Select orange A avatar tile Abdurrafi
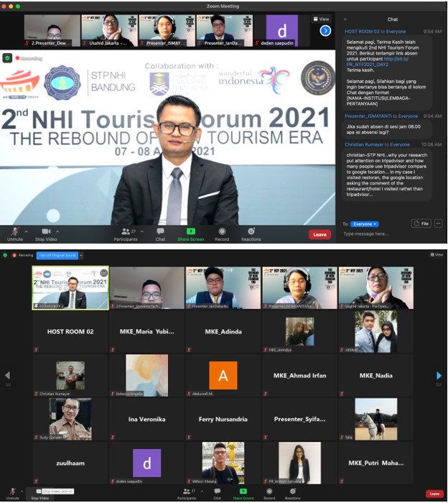Screen dimensions: 448x503 223,376
